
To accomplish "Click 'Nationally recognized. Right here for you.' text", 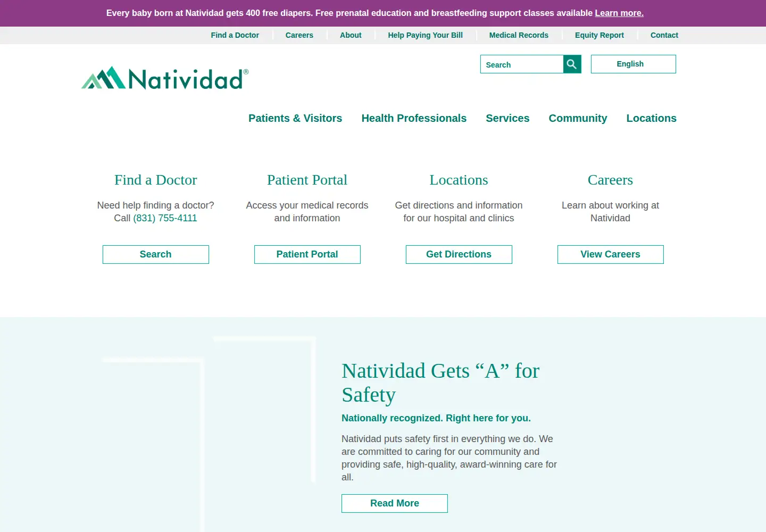I will (x=436, y=418).
